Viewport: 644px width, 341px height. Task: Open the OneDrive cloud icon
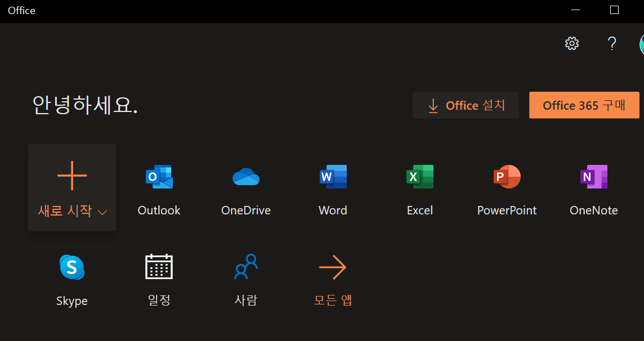(246, 177)
